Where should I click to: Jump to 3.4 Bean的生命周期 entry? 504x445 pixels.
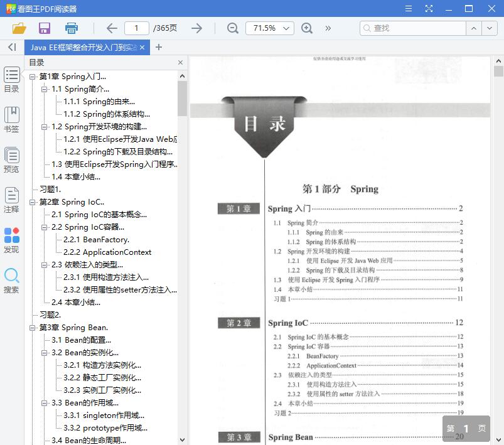88,440
